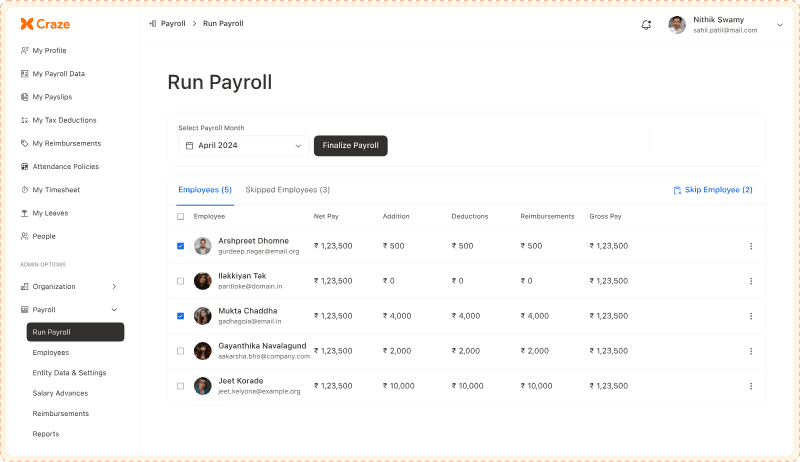800x462 pixels.
Task: Click My Payroll Data sidebar icon
Action: pos(24,73)
